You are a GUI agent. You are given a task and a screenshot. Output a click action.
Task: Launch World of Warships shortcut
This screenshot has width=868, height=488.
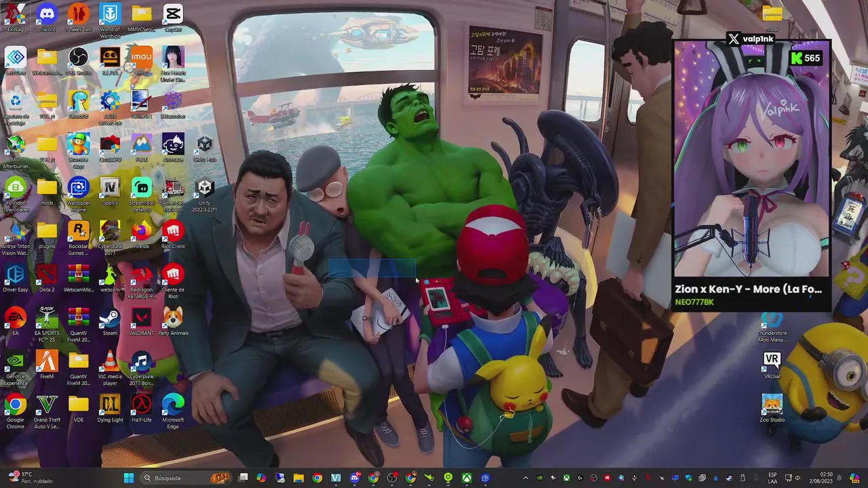point(110,20)
